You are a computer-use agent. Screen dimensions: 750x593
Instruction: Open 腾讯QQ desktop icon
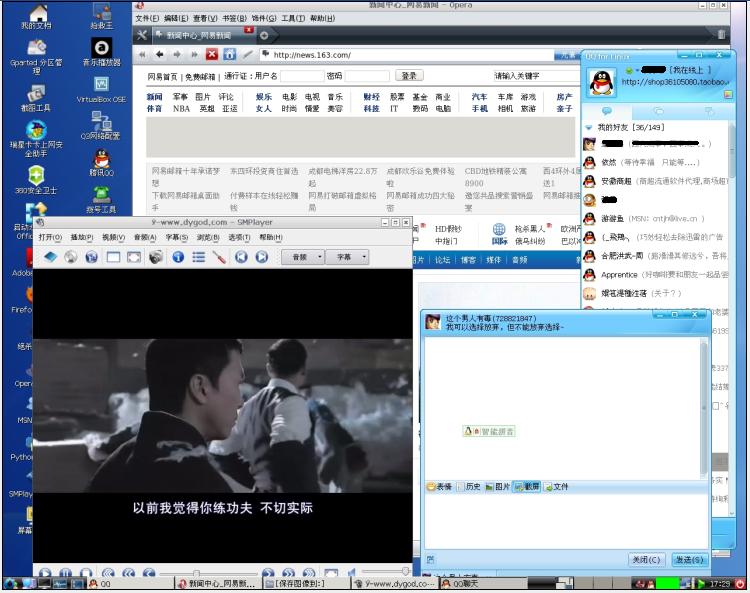[101, 163]
